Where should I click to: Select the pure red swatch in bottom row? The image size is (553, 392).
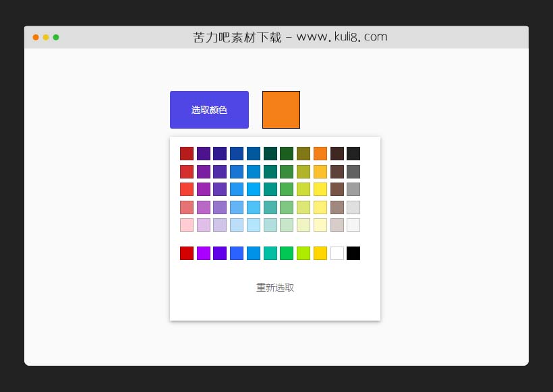point(187,253)
